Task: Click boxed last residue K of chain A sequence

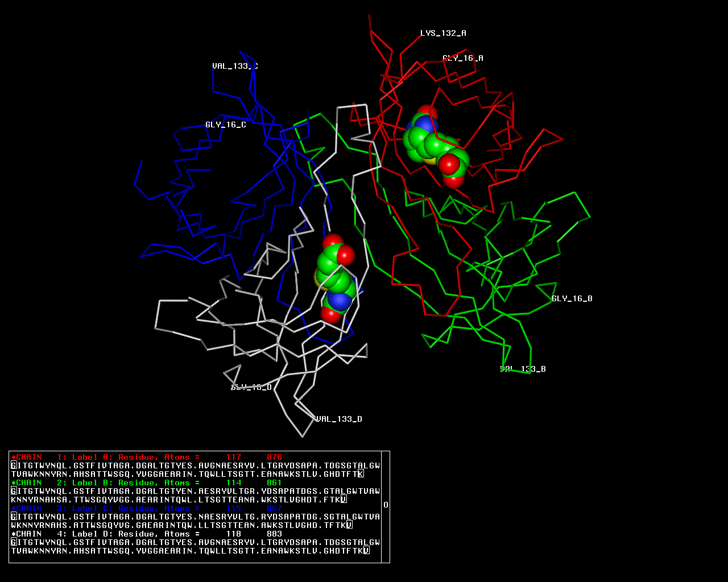Action: (x=361, y=474)
